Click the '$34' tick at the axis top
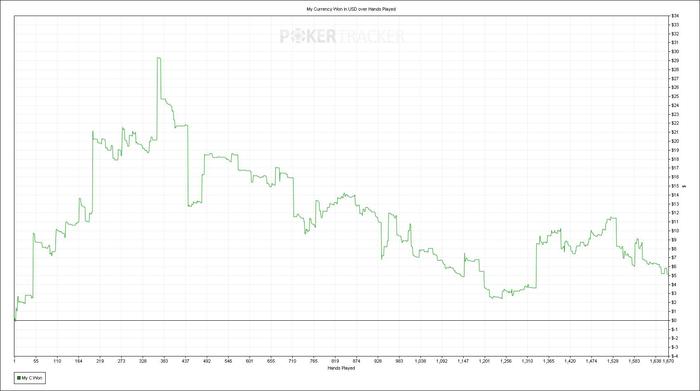The image size is (700, 391). click(x=675, y=16)
